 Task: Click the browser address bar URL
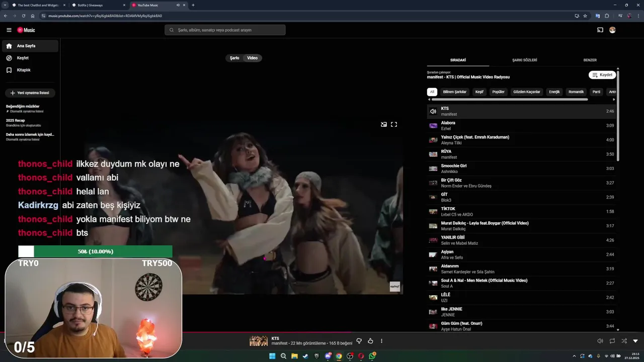105,16
